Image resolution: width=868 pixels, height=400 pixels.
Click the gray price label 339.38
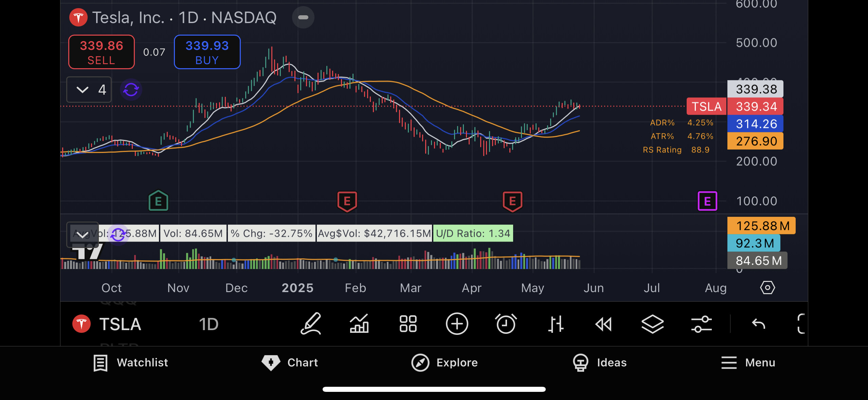[756, 89]
